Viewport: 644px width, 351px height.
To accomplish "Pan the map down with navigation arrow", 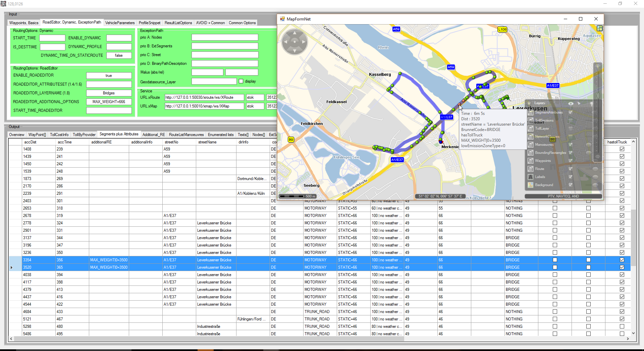I will click(x=294, y=51).
